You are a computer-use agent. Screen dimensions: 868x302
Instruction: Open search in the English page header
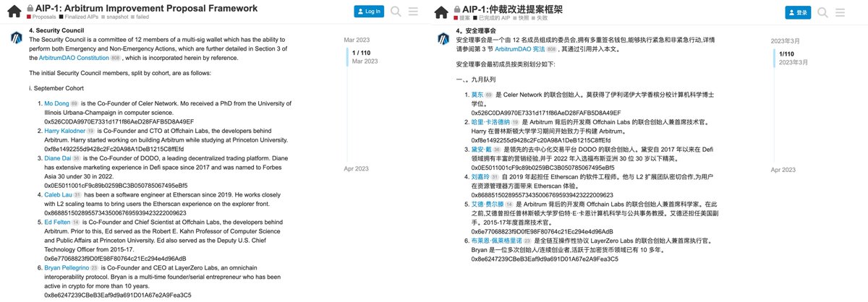click(396, 12)
